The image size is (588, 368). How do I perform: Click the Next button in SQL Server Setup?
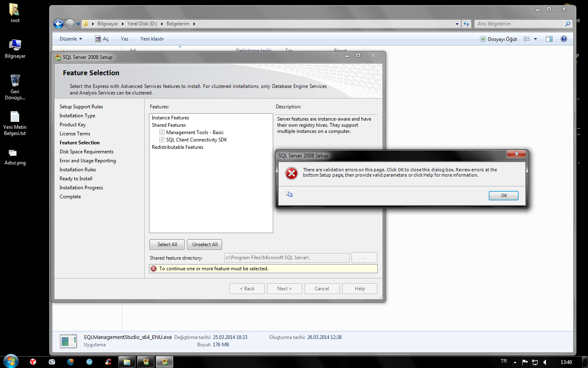(x=284, y=289)
